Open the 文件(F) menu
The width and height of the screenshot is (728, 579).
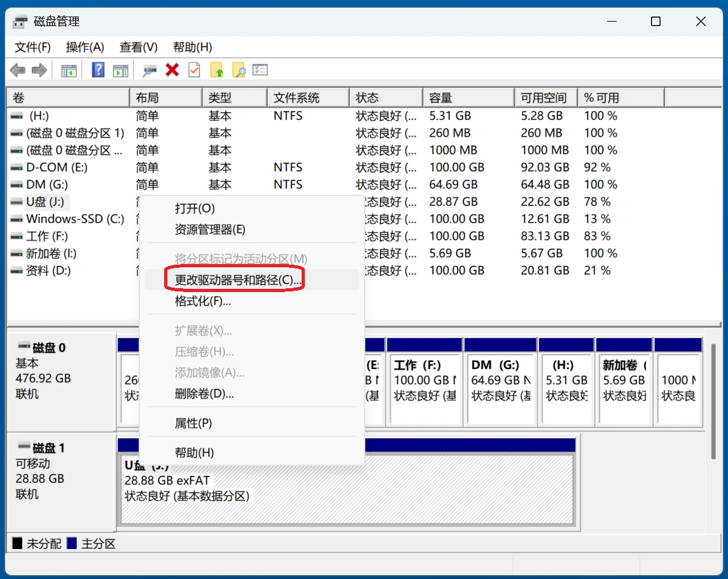(32, 47)
